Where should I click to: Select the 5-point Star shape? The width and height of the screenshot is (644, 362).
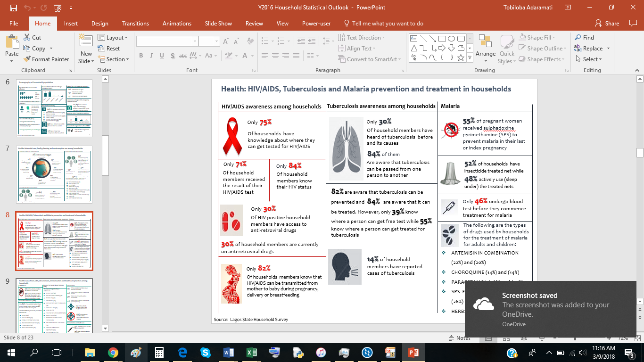[461, 58]
